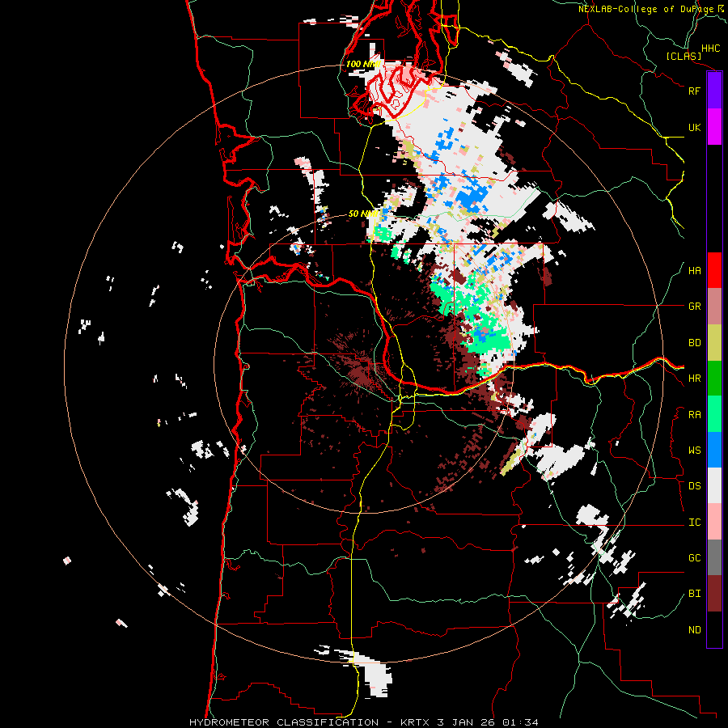728x728 pixels.
Task: Click the HR dark green legend swatch
Action: tap(714, 378)
